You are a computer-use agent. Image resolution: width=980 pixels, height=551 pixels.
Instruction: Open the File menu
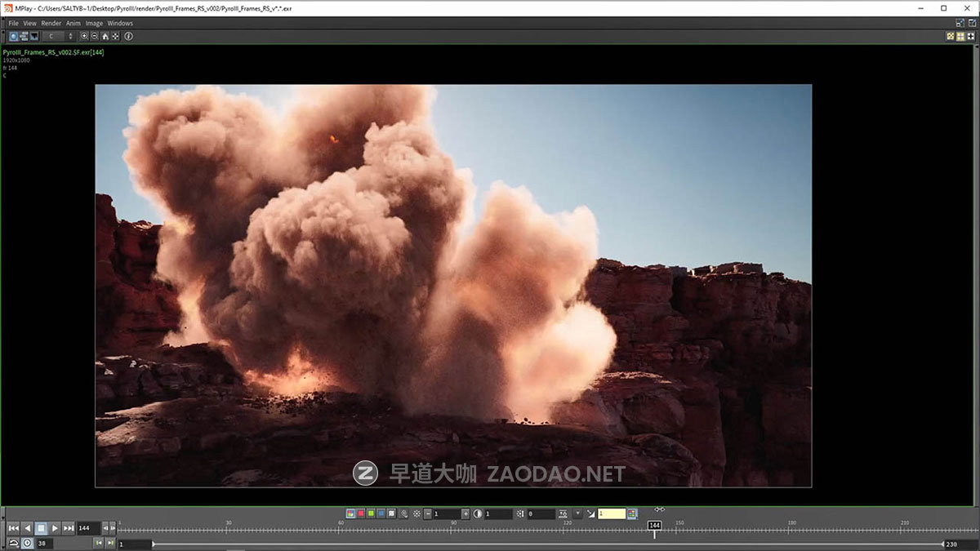[13, 23]
